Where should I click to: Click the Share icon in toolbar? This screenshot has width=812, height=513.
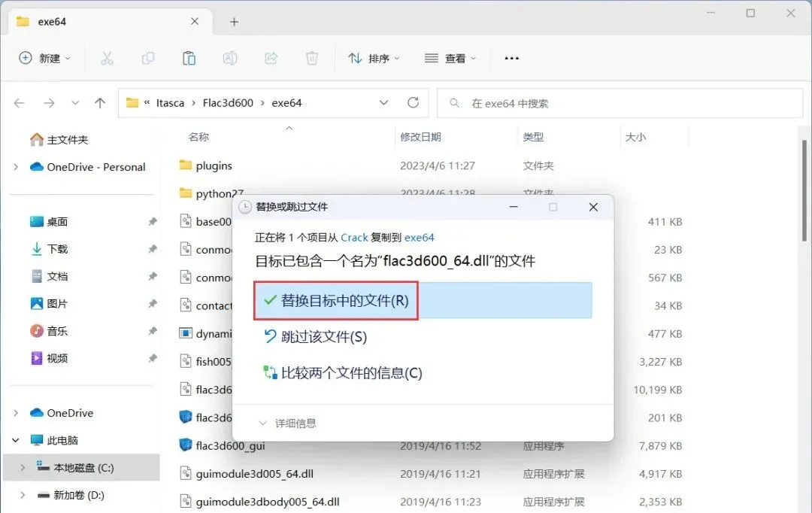click(271, 58)
